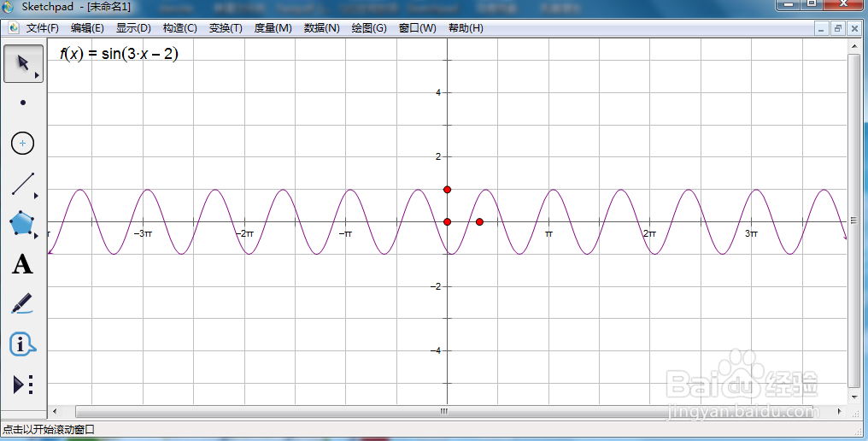
Task: Minimize the inner document window
Action: point(822,28)
